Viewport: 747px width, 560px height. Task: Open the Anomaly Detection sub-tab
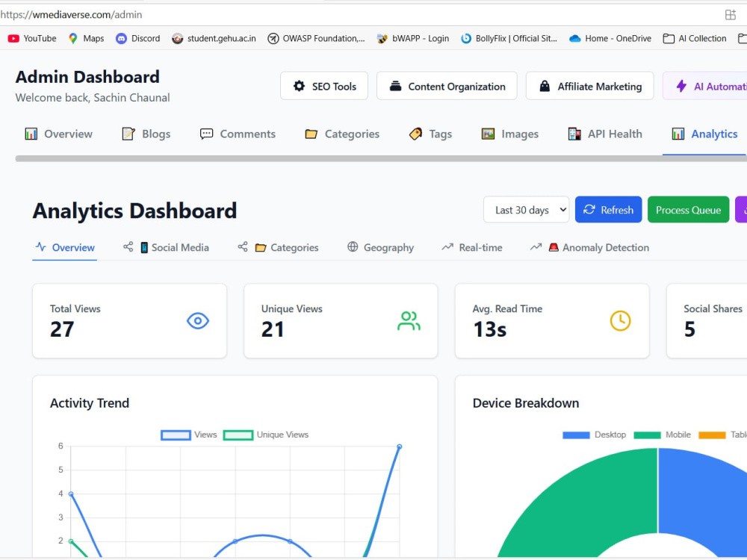(x=590, y=248)
